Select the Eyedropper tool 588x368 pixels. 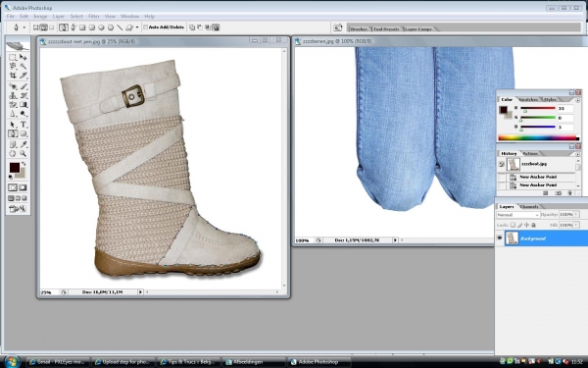24,144
